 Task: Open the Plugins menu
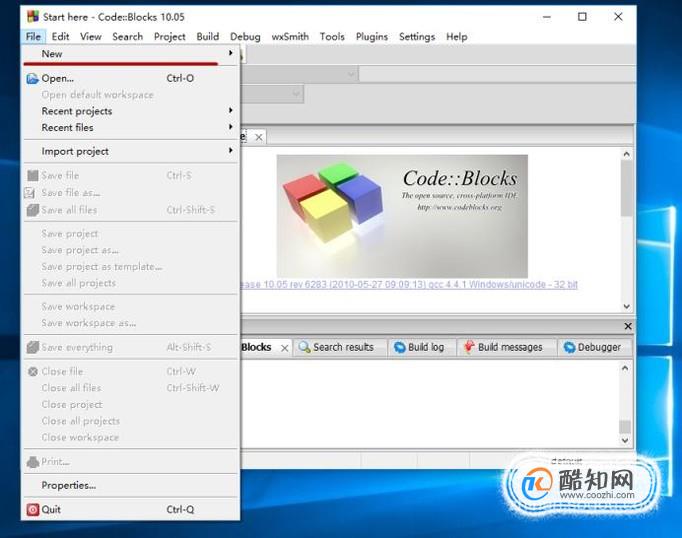click(x=371, y=37)
